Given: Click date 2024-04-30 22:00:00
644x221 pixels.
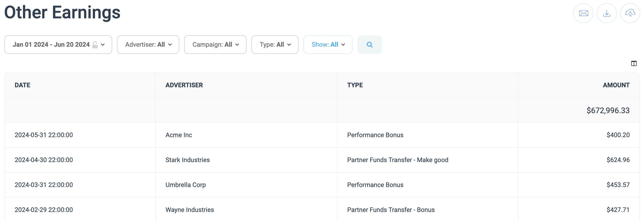Looking at the screenshot, I should pos(44,160).
